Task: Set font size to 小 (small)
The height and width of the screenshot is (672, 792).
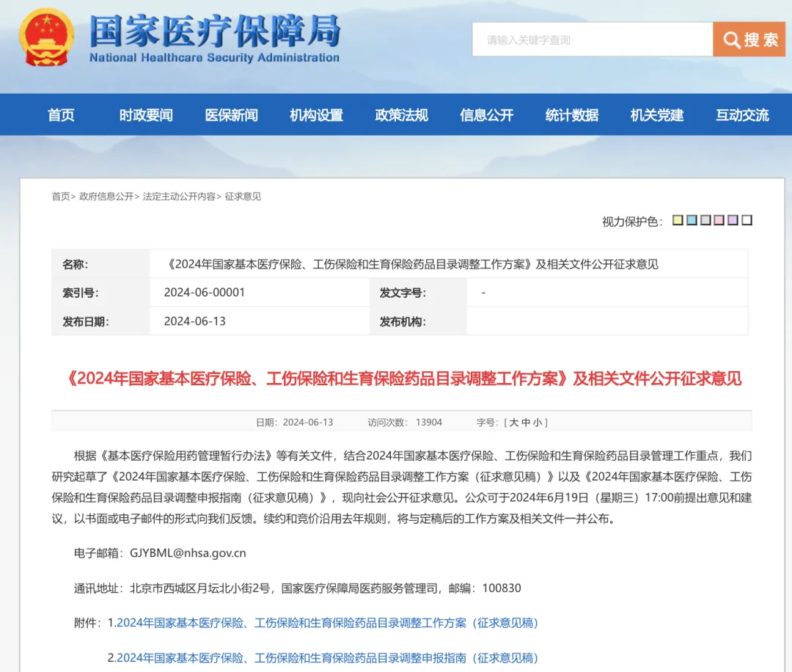Action: 537,423
